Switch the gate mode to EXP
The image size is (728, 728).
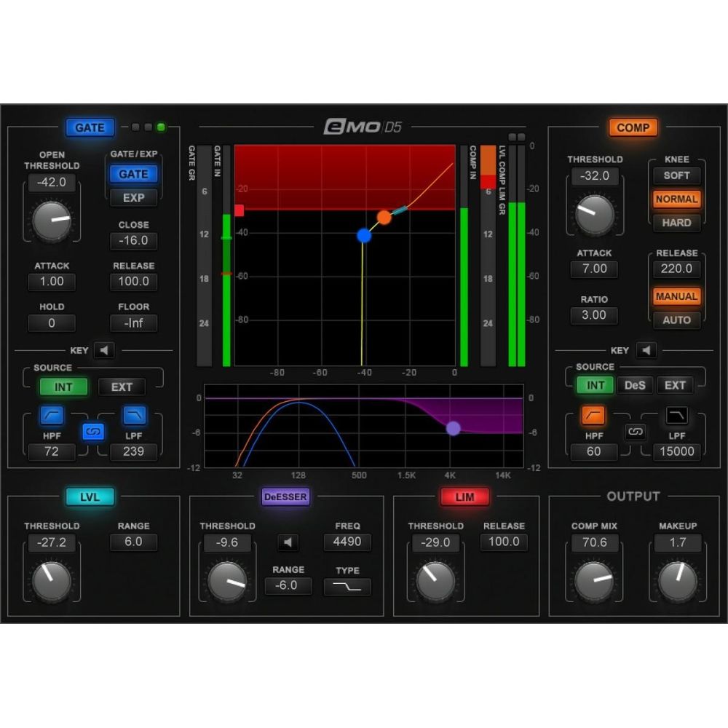pyautogui.click(x=133, y=197)
